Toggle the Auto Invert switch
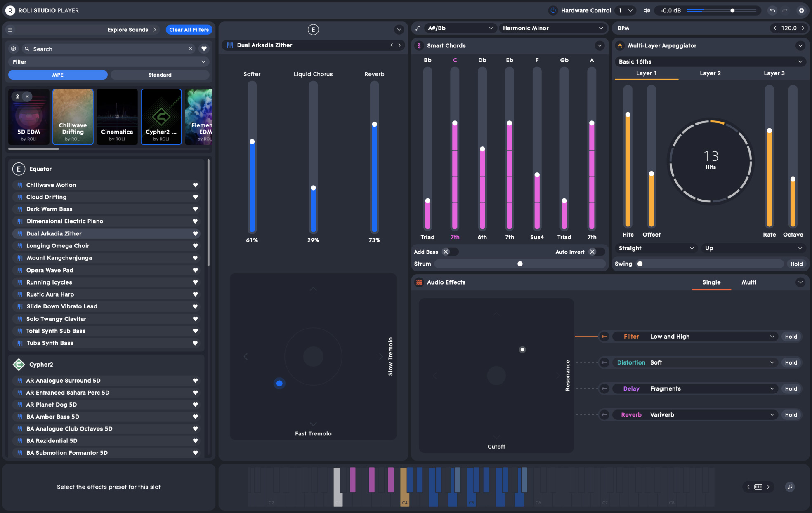The height and width of the screenshot is (513, 812). (596, 252)
